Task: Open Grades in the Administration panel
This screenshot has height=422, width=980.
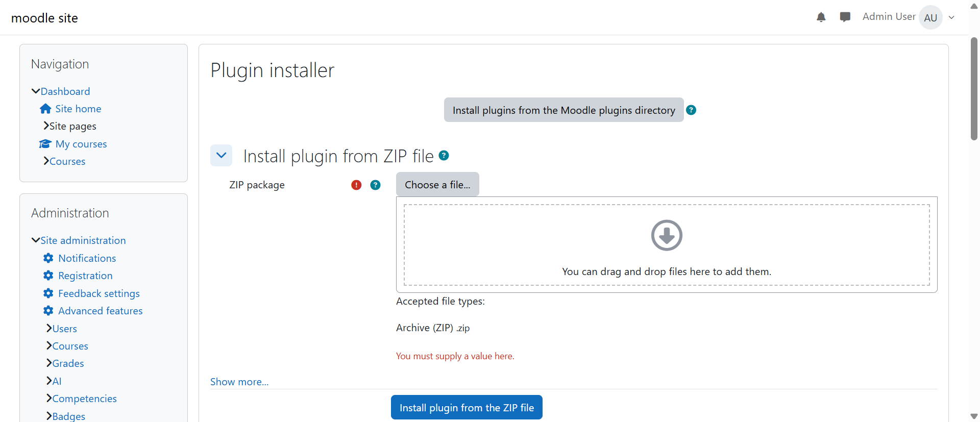Action: (68, 363)
